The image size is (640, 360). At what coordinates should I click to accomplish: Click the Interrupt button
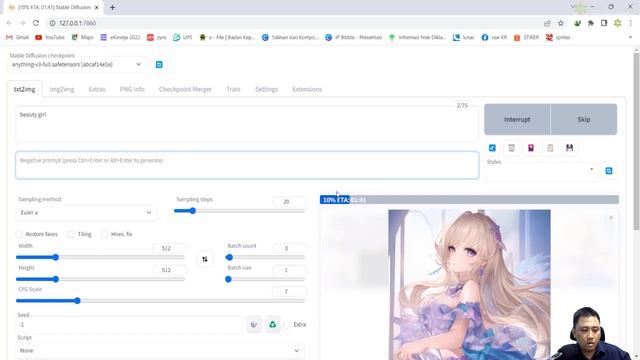pos(517,119)
